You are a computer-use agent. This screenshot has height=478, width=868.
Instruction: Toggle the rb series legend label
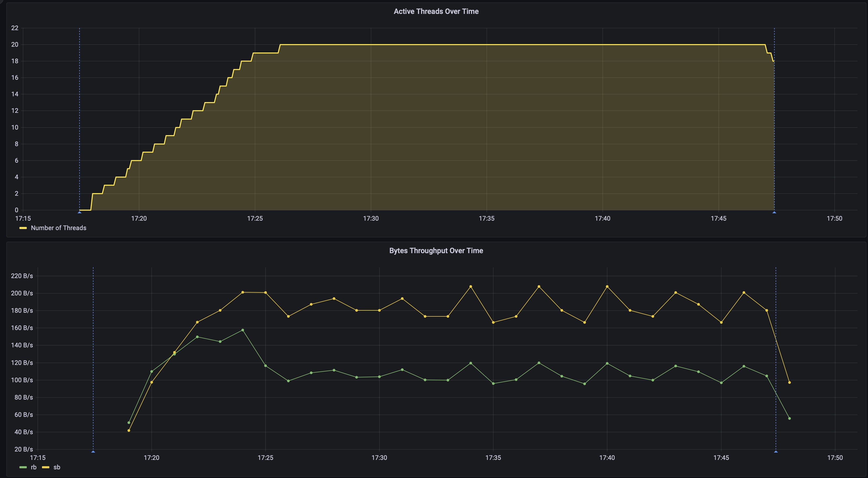pos(33,467)
